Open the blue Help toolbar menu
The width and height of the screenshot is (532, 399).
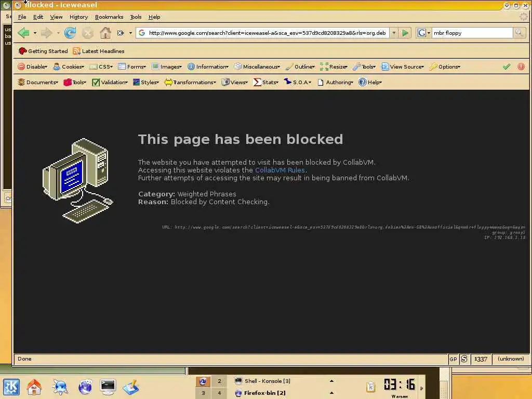tap(370, 83)
